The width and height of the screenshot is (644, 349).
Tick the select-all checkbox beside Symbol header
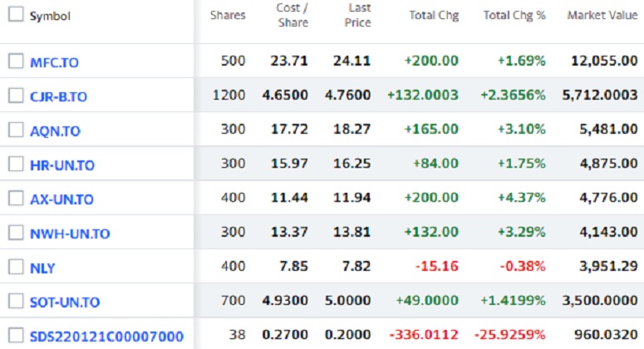click(16, 14)
